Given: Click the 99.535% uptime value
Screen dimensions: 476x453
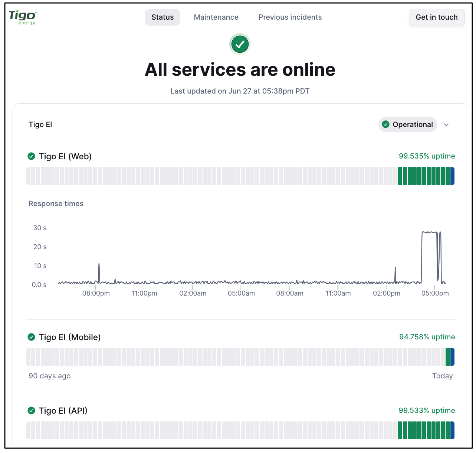Looking at the screenshot, I should click(427, 156).
